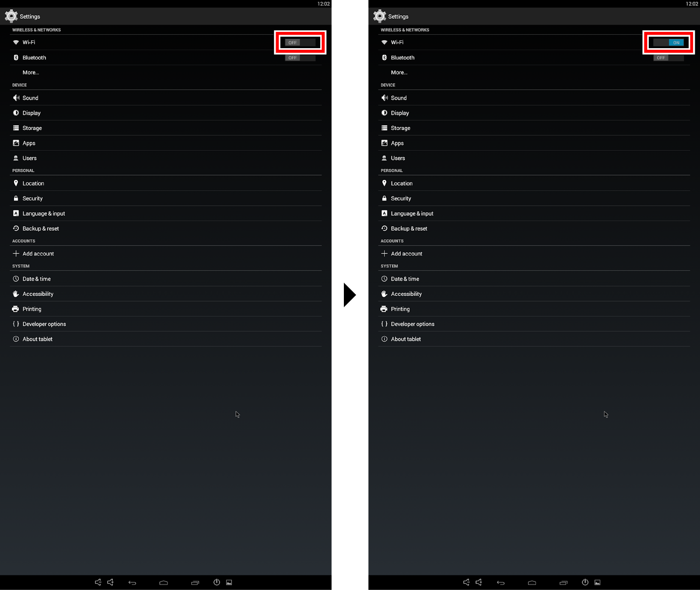This screenshot has width=700, height=590.
Task: Tap the home button in Wi-Fi-off screen navigation bar
Action: [164, 583]
